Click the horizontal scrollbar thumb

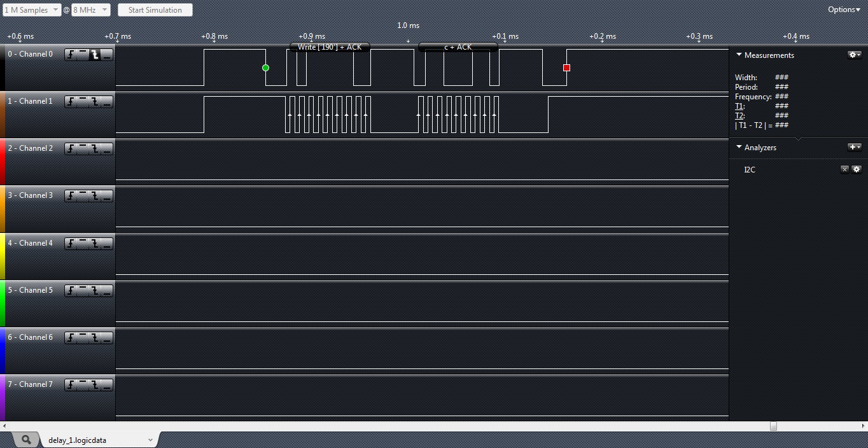[773, 426]
